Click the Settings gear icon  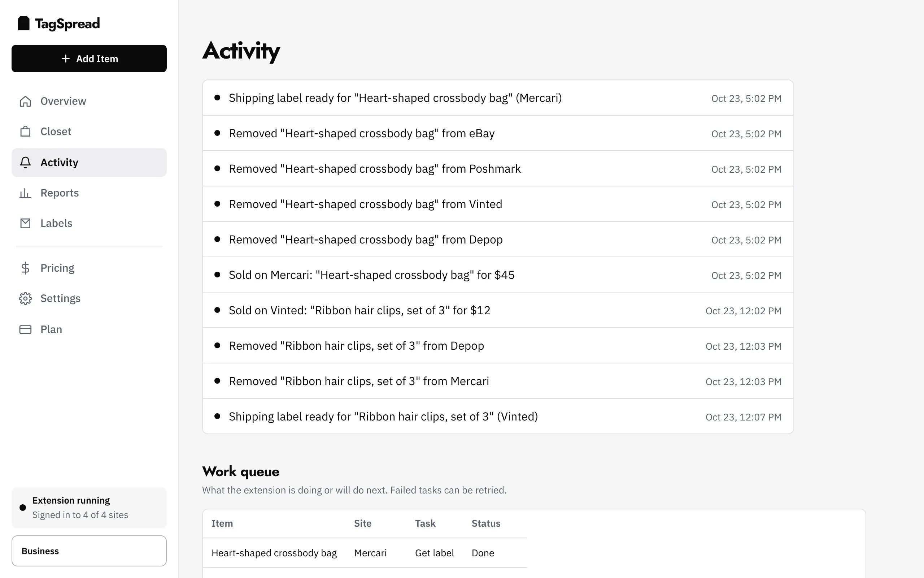point(25,298)
